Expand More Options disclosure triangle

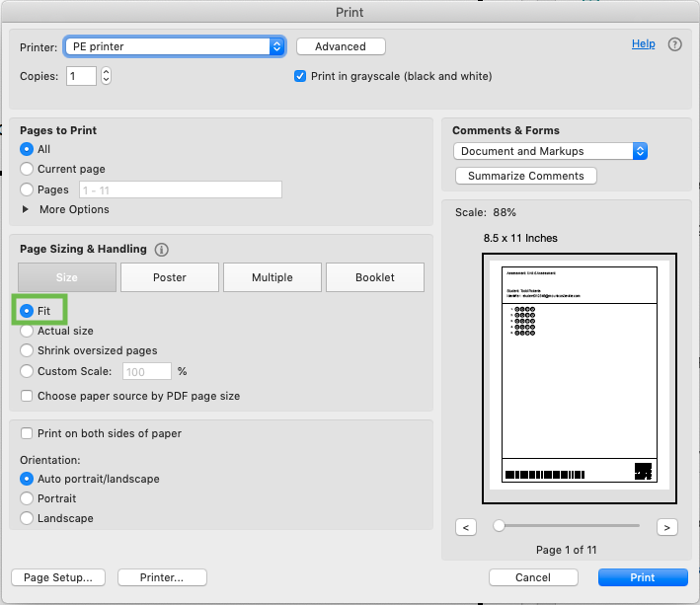(26, 209)
